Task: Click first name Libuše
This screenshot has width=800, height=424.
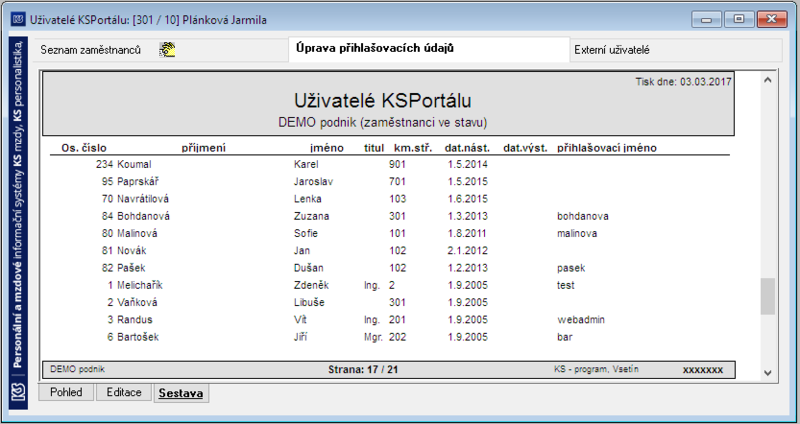Action: 309,303
